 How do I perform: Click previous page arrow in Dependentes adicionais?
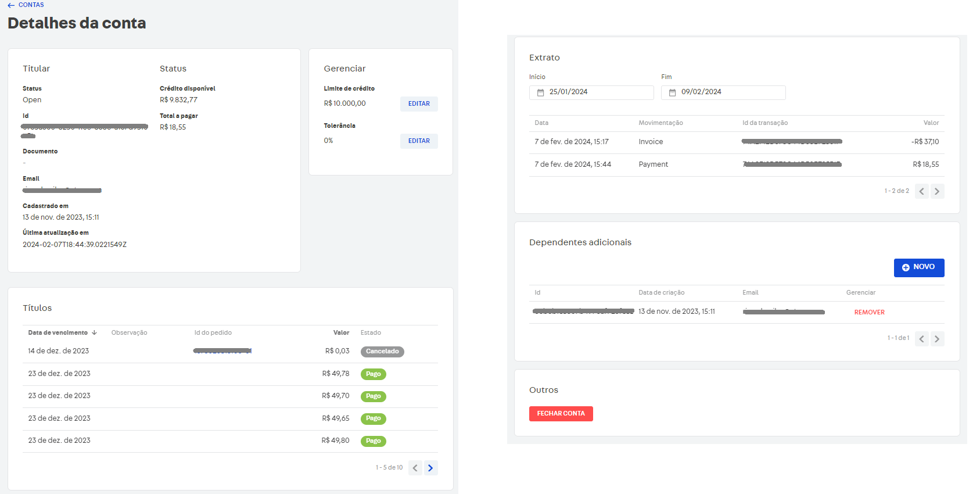[x=921, y=339]
